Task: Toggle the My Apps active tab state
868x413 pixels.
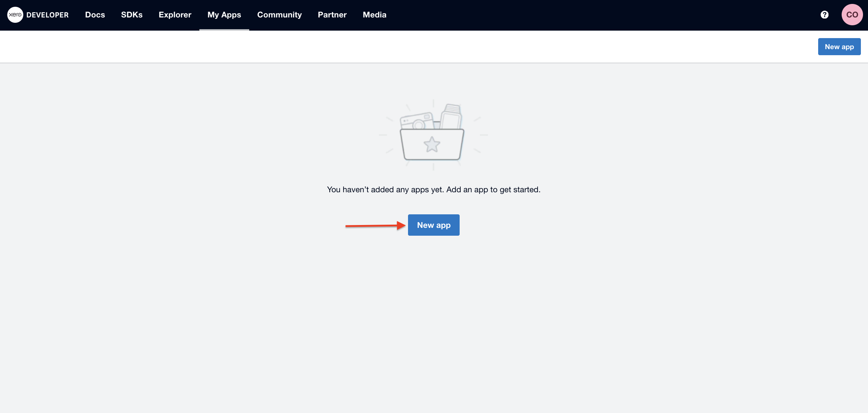Action: pos(224,14)
